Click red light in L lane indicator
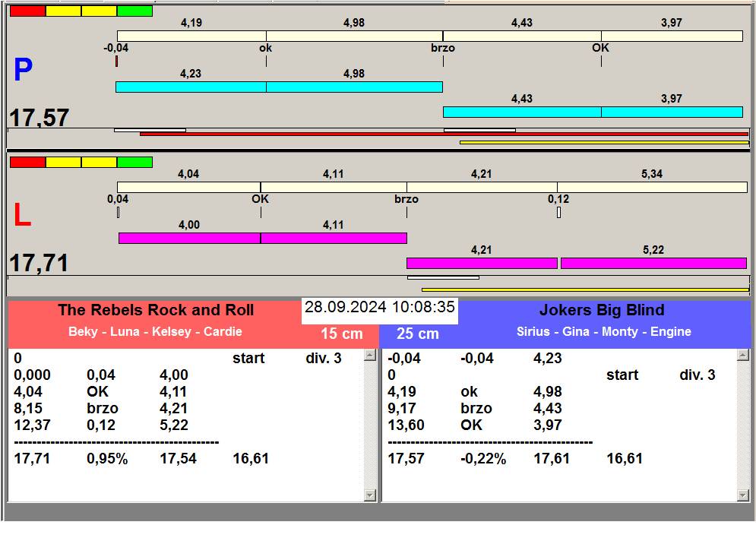Image resolution: width=756 pixels, height=544 pixels. [x=27, y=162]
